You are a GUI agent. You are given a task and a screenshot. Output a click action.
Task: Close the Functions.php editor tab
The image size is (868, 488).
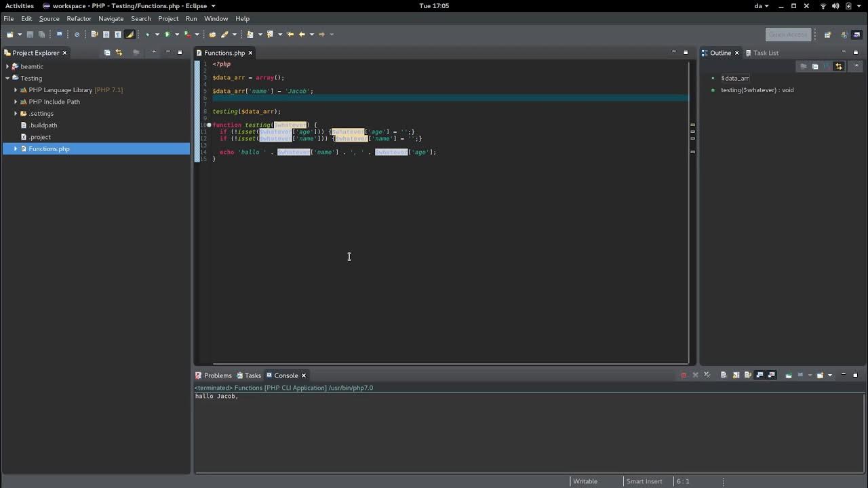[x=250, y=53]
